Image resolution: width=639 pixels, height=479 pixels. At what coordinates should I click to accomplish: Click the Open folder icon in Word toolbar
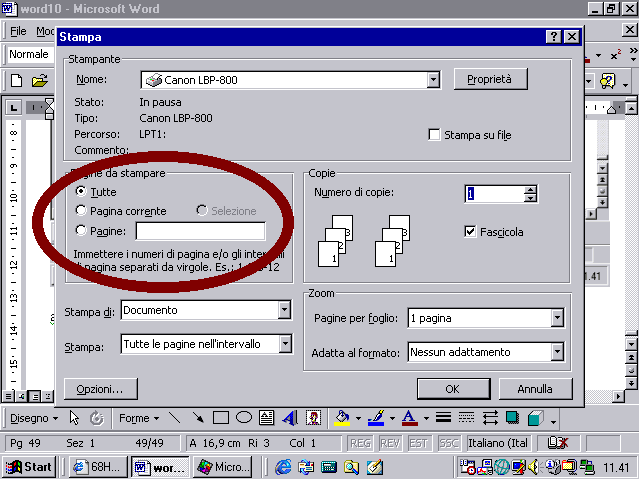pyautogui.click(x=40, y=81)
